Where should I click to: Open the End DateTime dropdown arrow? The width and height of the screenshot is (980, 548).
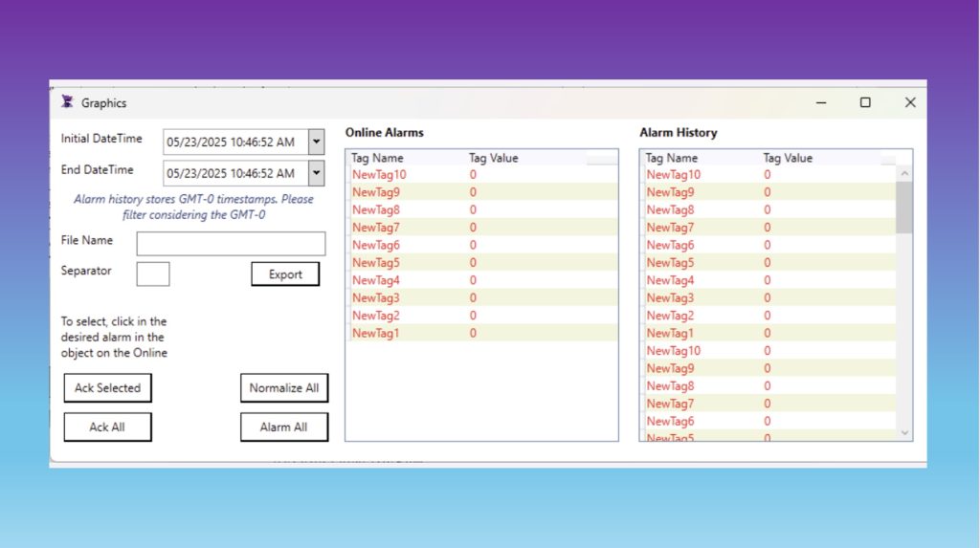(x=316, y=173)
